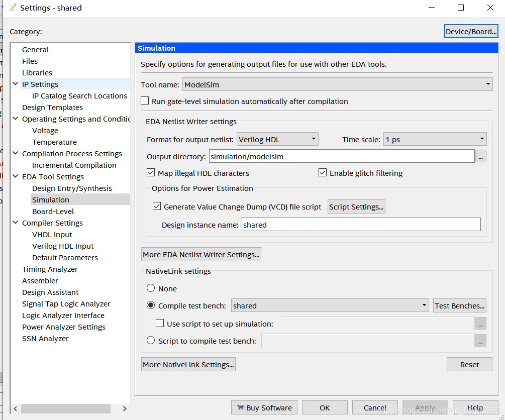Collapse Compilation Process Settings node
The height and width of the screenshot is (420, 505).
pos(15,153)
